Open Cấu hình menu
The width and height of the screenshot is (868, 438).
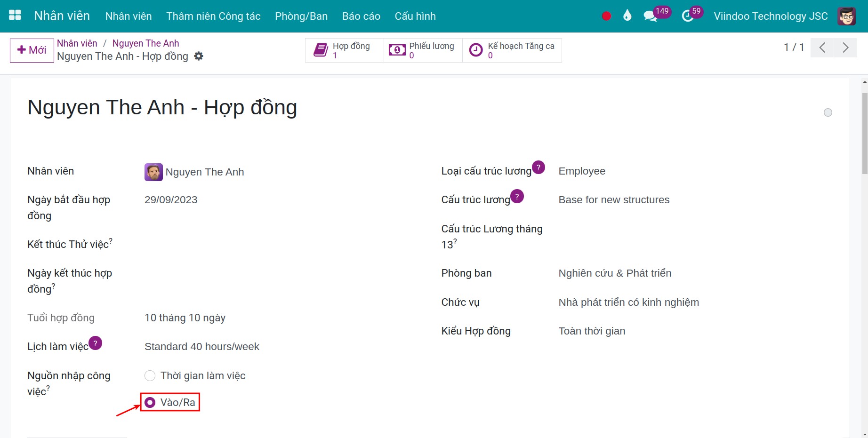(x=415, y=16)
